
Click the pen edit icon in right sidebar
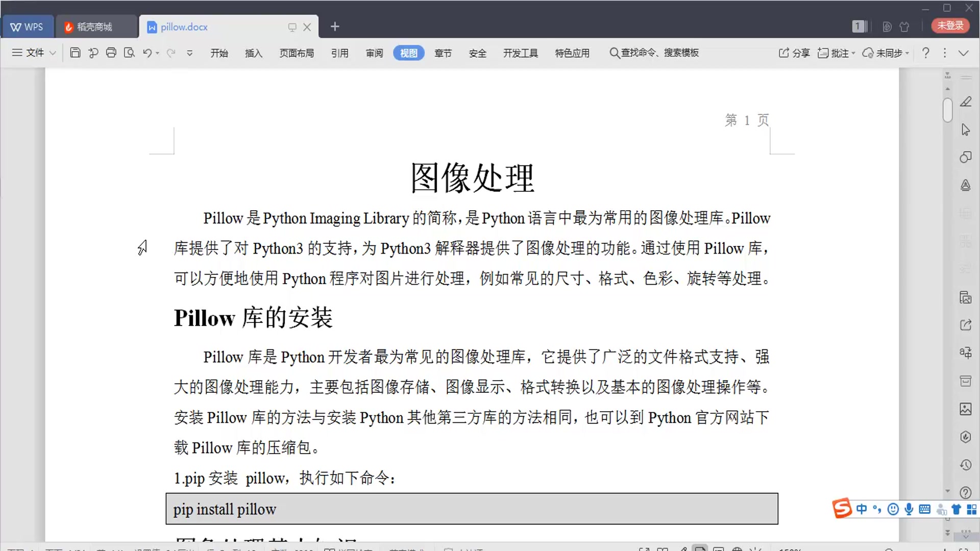965,102
